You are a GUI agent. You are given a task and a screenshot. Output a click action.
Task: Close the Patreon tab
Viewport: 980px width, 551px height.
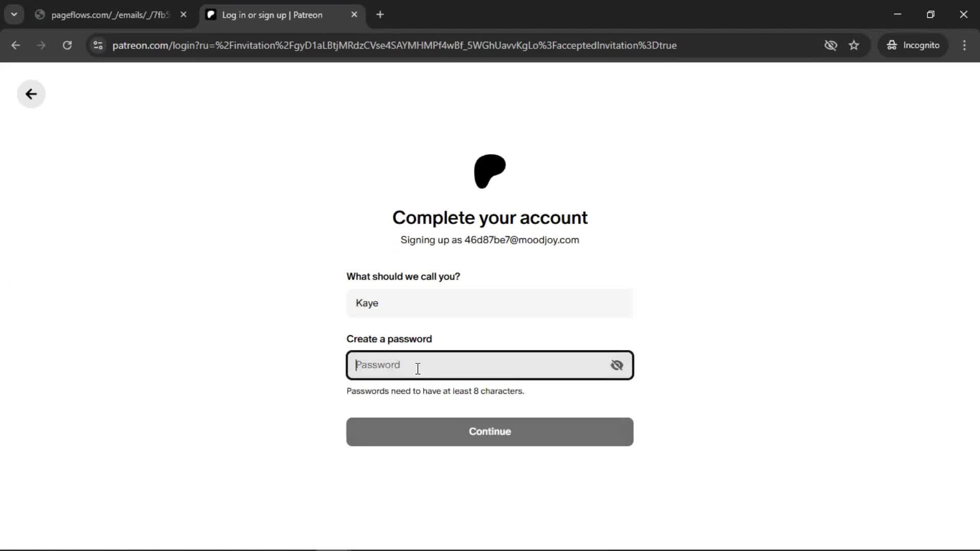pos(354,15)
